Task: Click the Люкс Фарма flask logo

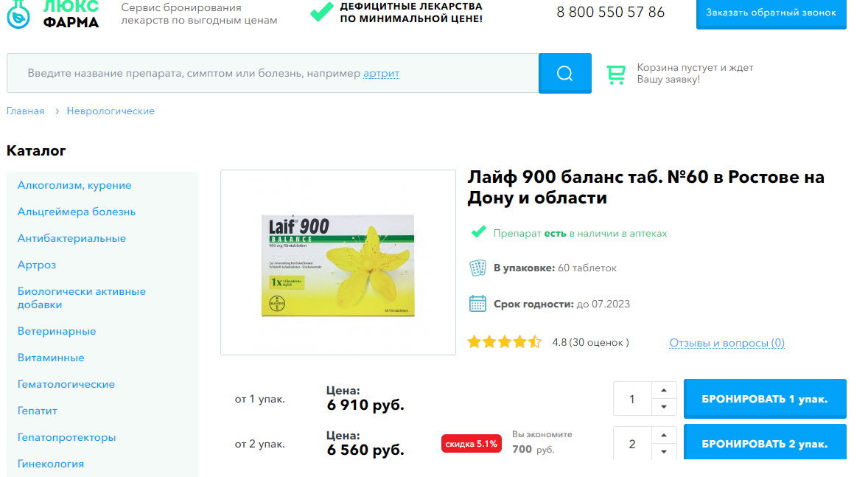Action: 18,13
